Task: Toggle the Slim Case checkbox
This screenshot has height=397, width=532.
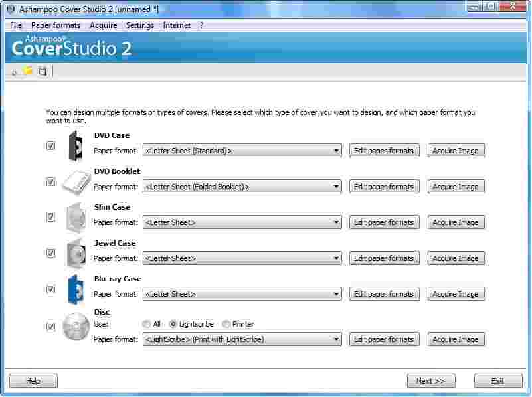Action: (50, 217)
